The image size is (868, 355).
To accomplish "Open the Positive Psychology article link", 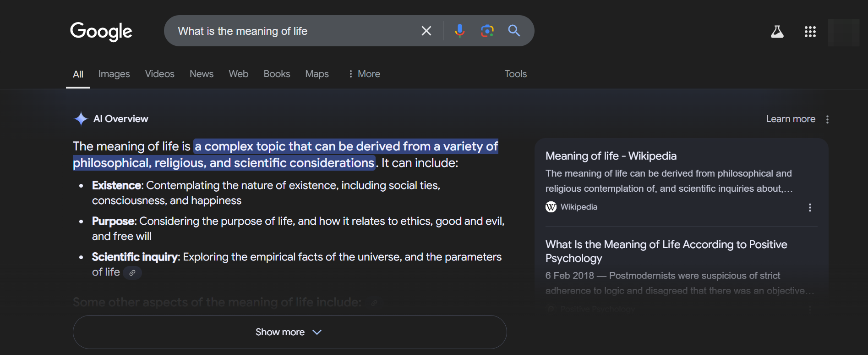I will [666, 251].
